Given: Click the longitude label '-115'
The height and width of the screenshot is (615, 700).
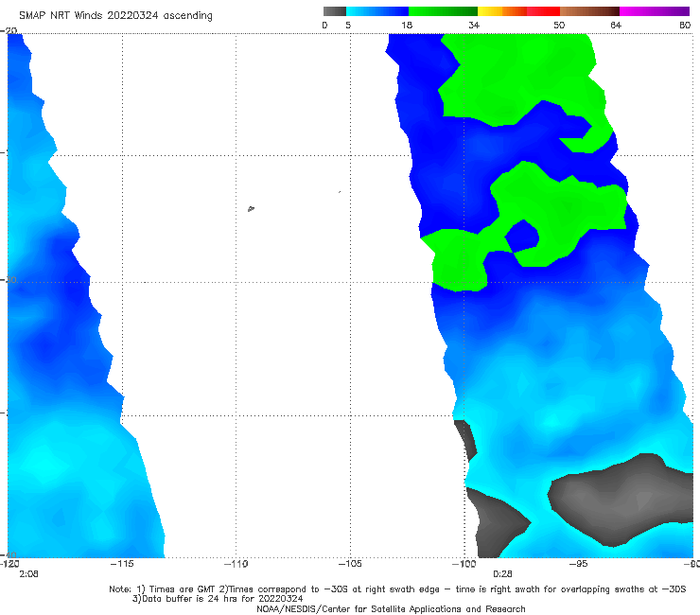Looking at the screenshot, I should click(x=122, y=564).
